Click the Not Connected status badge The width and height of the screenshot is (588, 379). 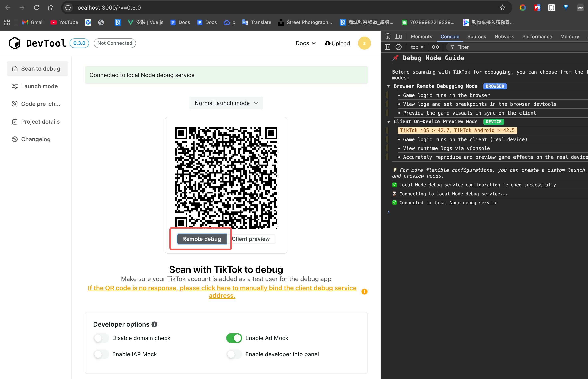point(115,43)
